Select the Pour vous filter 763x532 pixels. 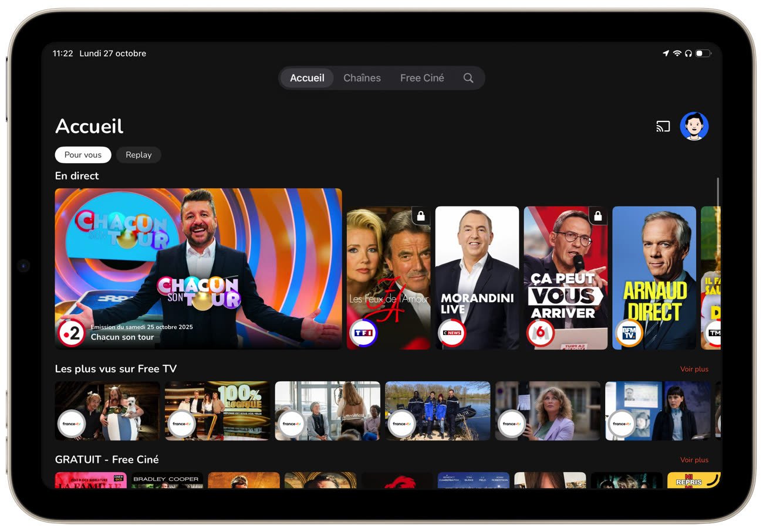[83, 155]
